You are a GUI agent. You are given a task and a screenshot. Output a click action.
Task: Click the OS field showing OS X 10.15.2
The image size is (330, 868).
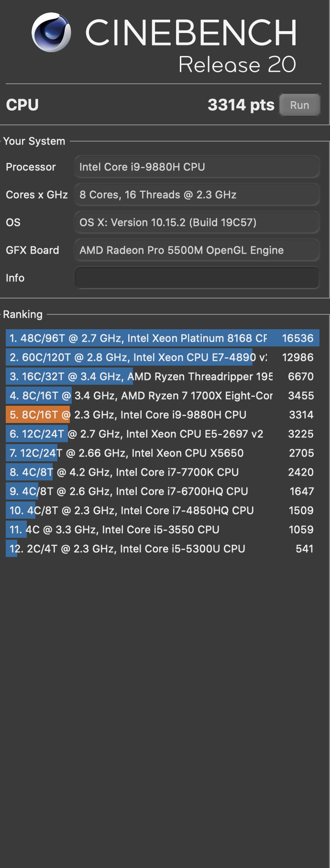click(x=197, y=222)
